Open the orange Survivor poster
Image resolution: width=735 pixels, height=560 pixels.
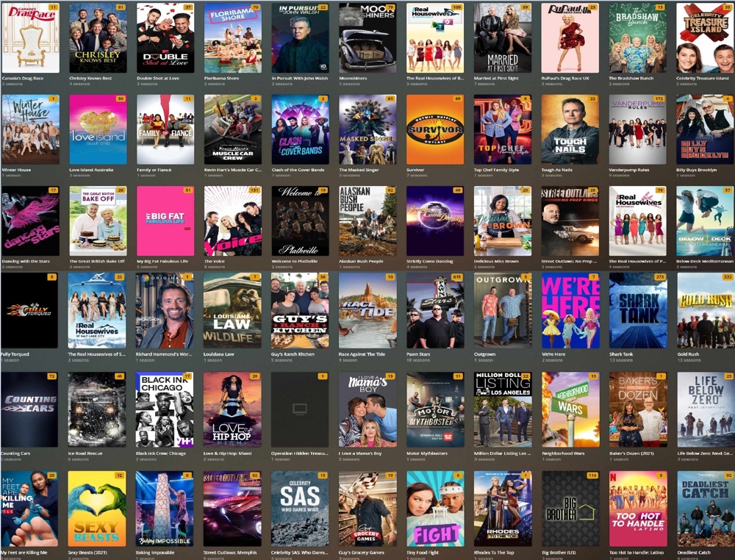click(435, 129)
